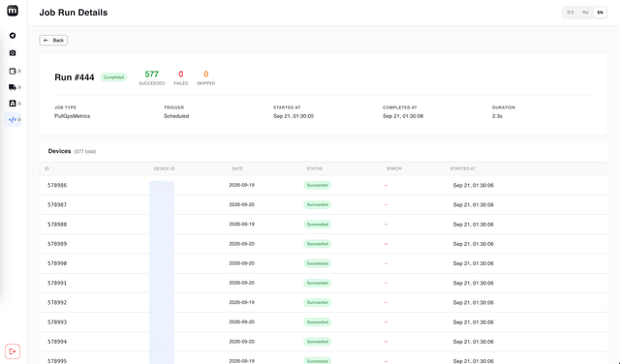The height and width of the screenshot is (364, 620).
Task: Expand the road sidebar item chevron
Action: pyautogui.click(x=19, y=104)
